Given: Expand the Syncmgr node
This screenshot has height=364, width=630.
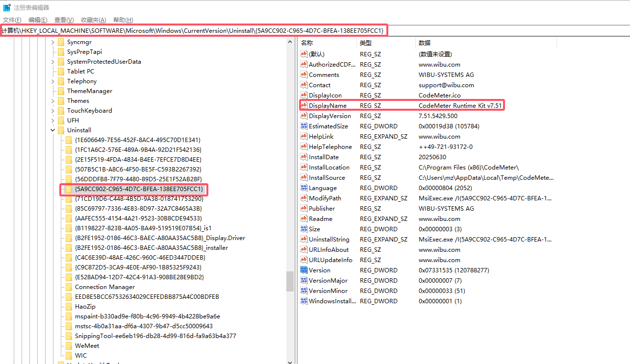Looking at the screenshot, I should coord(52,42).
